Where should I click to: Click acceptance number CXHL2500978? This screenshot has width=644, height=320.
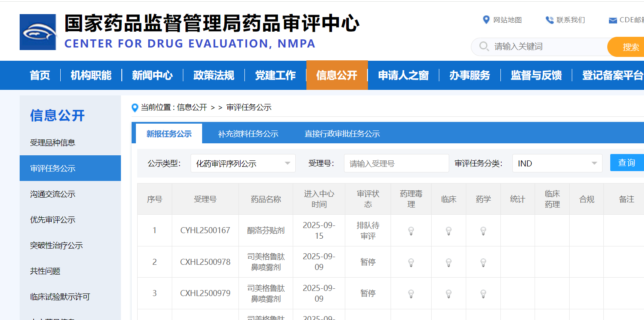tap(205, 262)
